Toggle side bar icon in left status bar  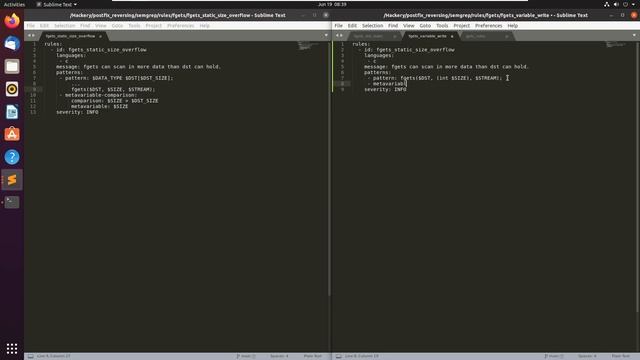[x=31, y=356]
